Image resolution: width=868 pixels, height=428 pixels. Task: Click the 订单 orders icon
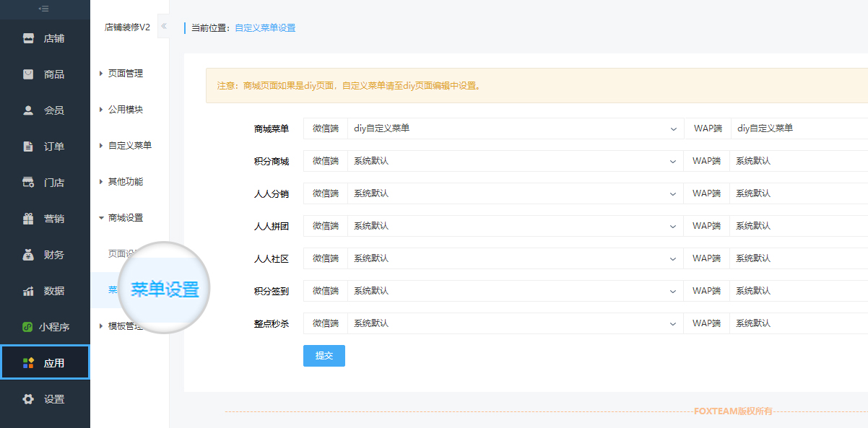tap(45, 146)
